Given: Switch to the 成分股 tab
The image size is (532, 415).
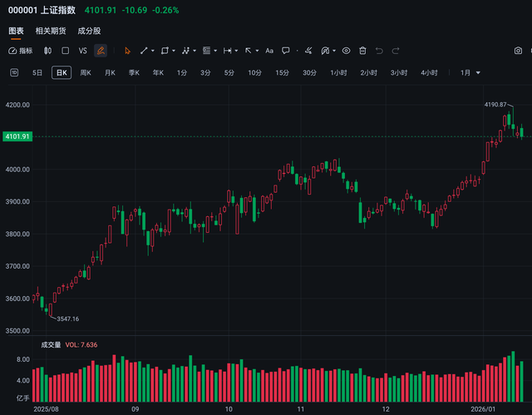Looking at the screenshot, I should (x=88, y=31).
